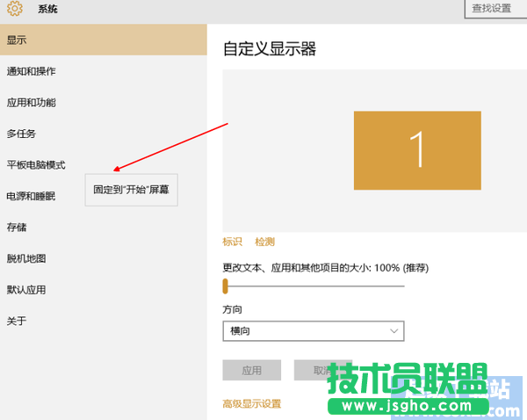Select 默认应用 in the sidebar
Image resolution: width=527 pixels, height=420 pixels.
coord(26,290)
